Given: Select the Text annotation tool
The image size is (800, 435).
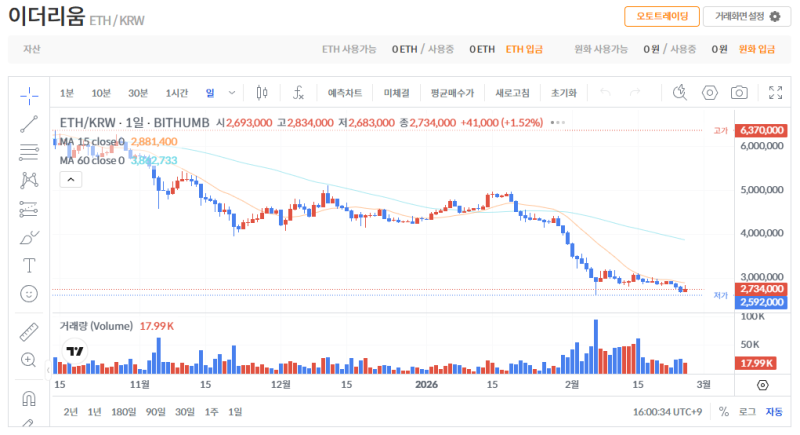Looking at the screenshot, I should click(29, 266).
